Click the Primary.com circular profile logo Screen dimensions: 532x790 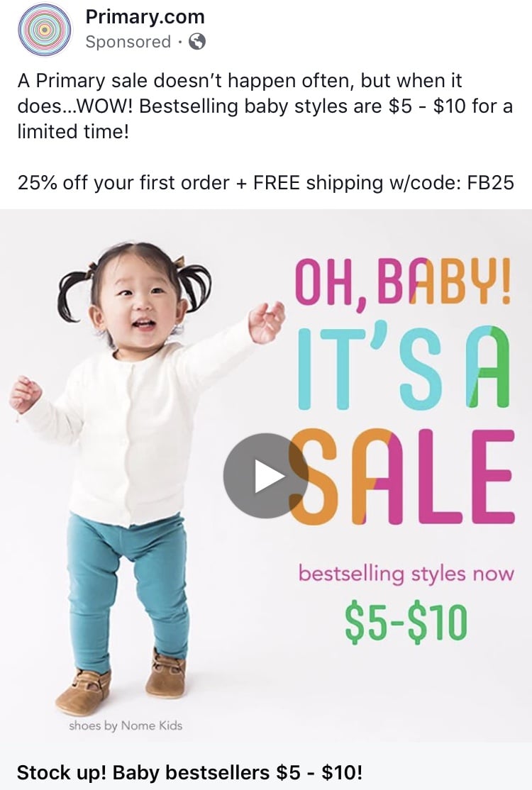pos(45,30)
